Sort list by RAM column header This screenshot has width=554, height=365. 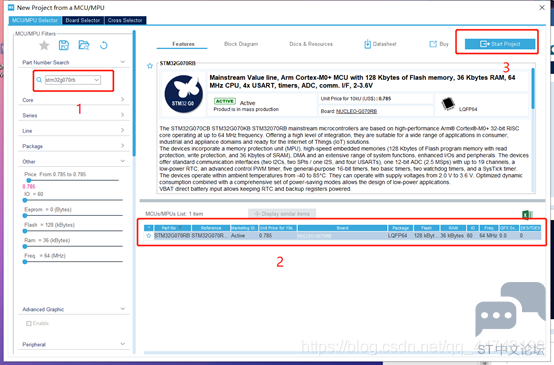point(453,228)
